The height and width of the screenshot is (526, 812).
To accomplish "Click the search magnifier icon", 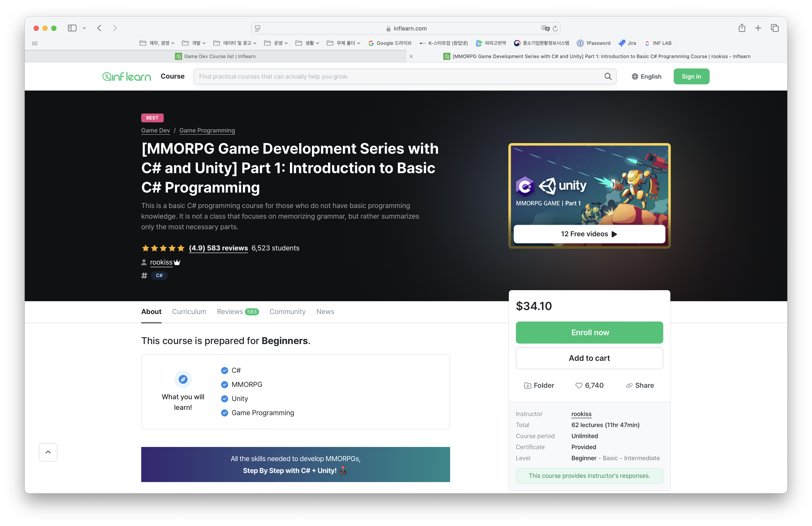I will tap(608, 76).
